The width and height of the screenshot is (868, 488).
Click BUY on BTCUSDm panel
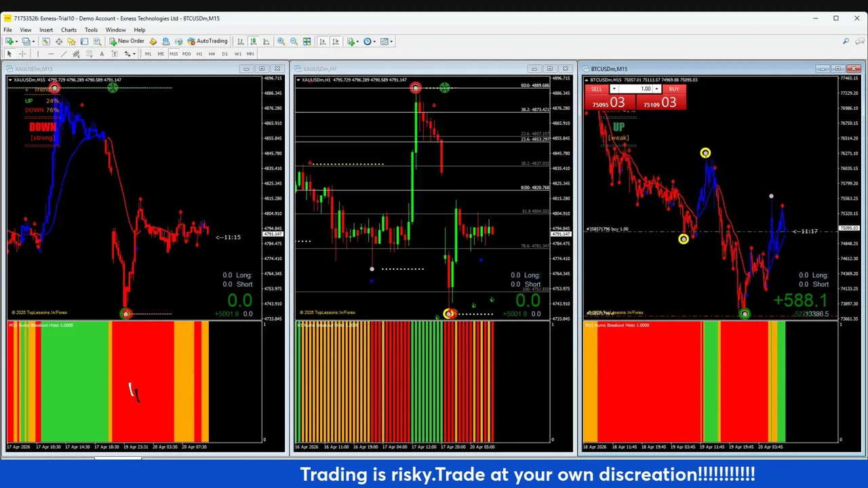673,89
